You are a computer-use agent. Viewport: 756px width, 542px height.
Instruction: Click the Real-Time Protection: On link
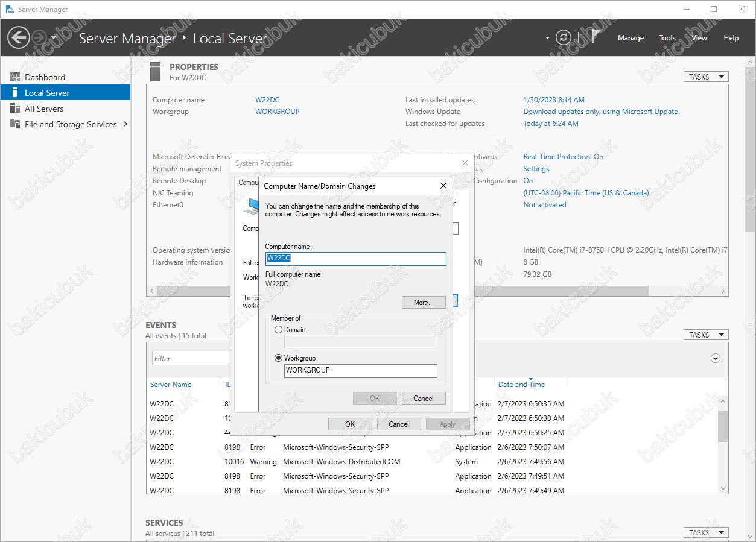pos(563,157)
